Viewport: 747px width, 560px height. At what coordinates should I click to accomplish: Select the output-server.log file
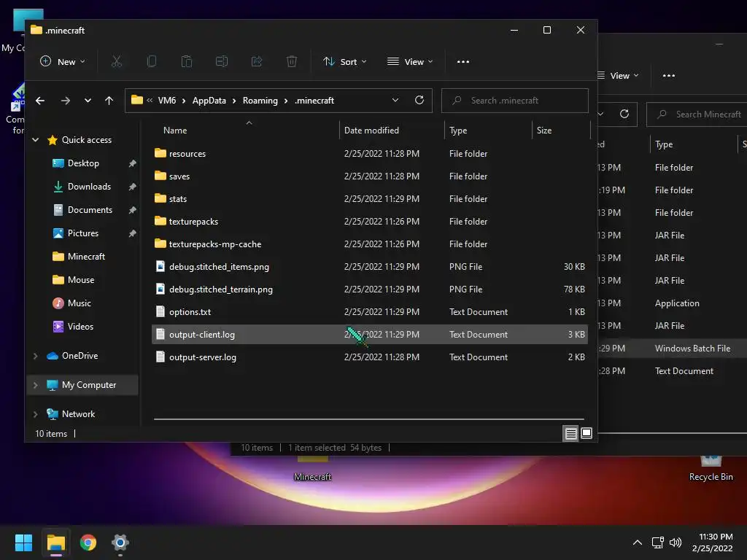370,357
